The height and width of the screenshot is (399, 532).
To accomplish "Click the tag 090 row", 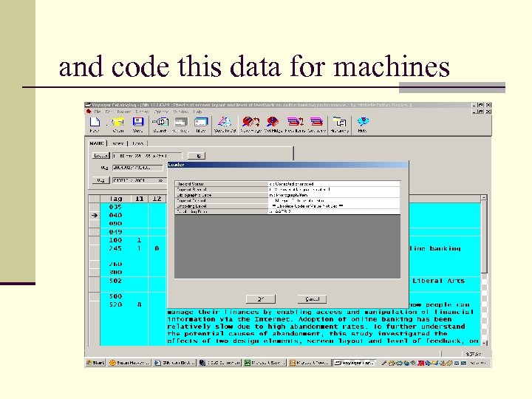I will [x=115, y=224].
